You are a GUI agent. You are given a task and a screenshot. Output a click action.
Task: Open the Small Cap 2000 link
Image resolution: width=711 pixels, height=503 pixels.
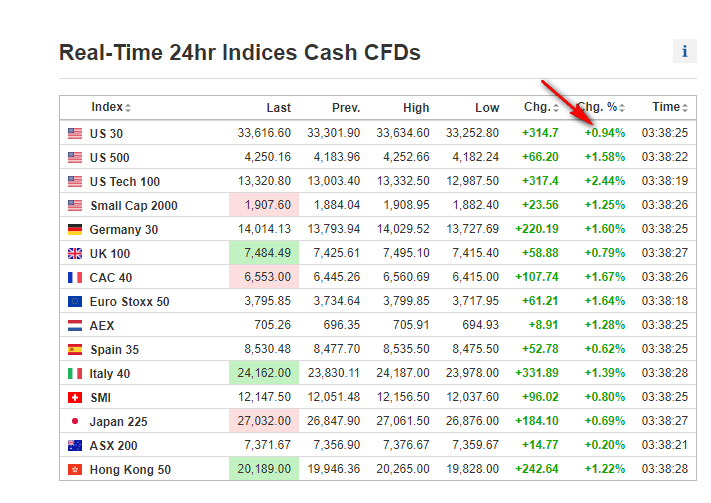point(134,205)
